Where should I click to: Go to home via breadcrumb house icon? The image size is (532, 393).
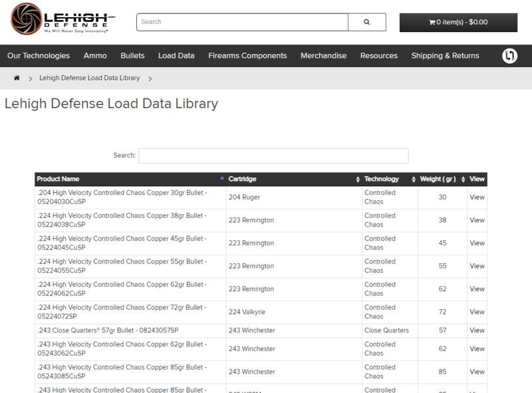17,78
